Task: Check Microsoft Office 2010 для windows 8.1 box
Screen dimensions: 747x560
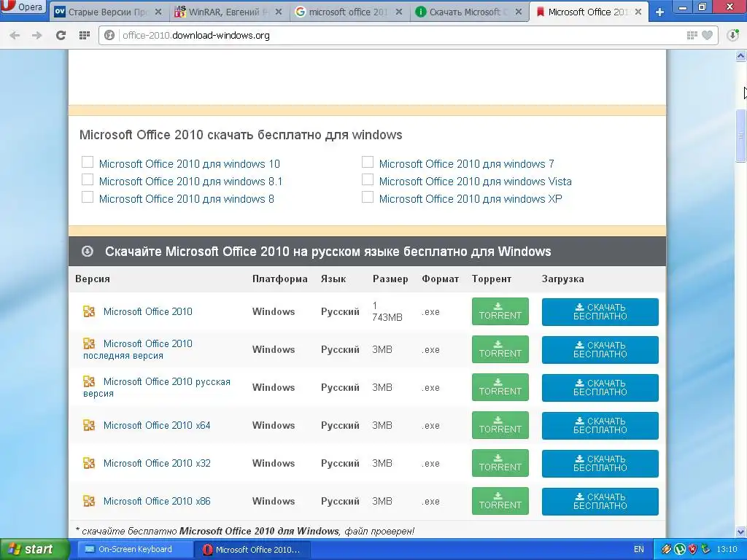Action: [x=88, y=179]
